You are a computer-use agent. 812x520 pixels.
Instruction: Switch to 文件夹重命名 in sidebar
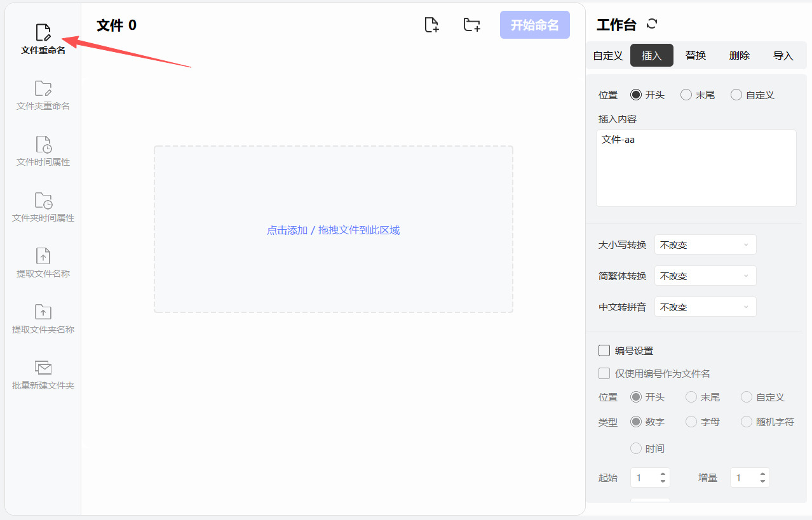[x=43, y=95]
